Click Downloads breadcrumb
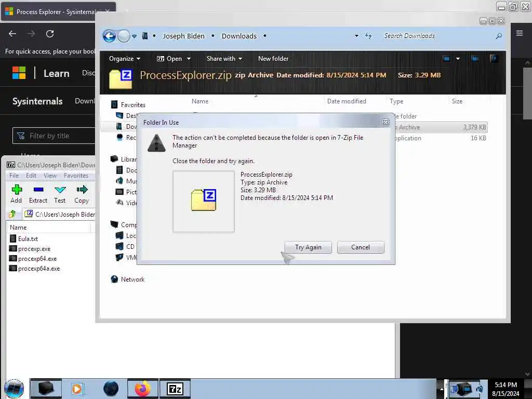The height and width of the screenshot is (399, 532). click(x=239, y=36)
